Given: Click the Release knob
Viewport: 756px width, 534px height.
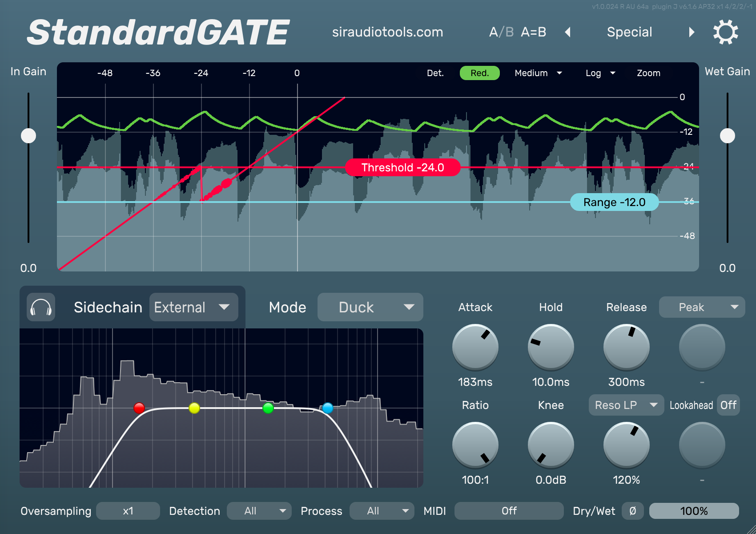Looking at the screenshot, I should 627,347.
